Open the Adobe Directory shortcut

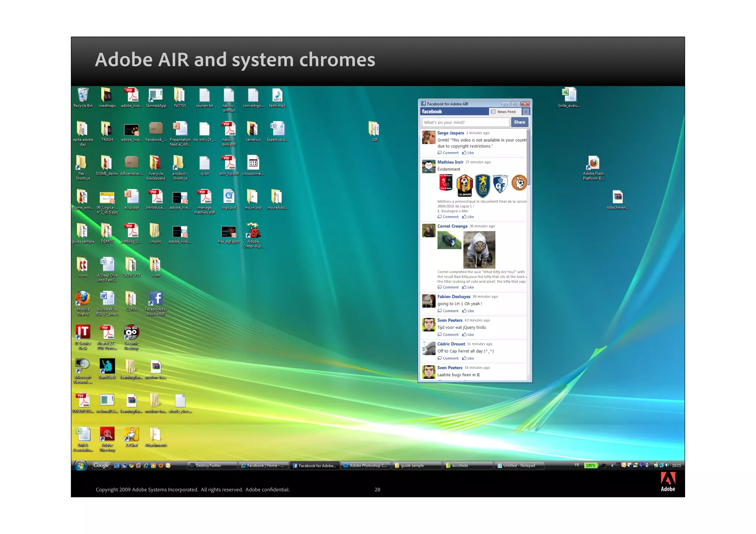[107, 439]
